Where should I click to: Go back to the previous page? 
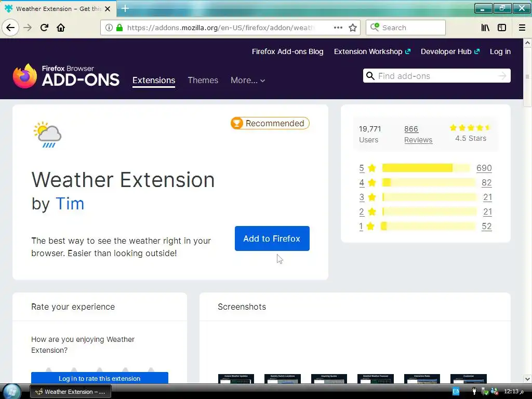tap(10, 28)
